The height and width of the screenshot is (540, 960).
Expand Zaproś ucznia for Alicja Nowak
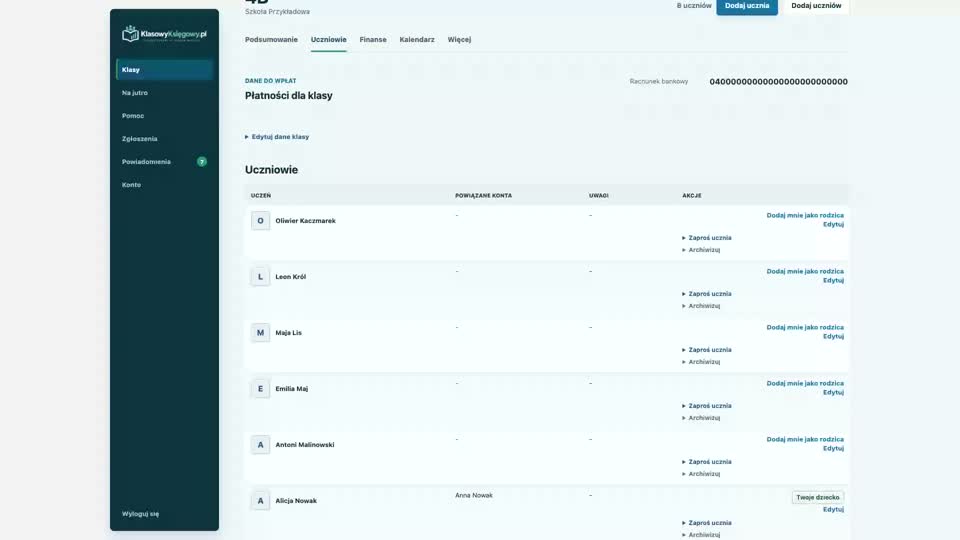point(707,523)
